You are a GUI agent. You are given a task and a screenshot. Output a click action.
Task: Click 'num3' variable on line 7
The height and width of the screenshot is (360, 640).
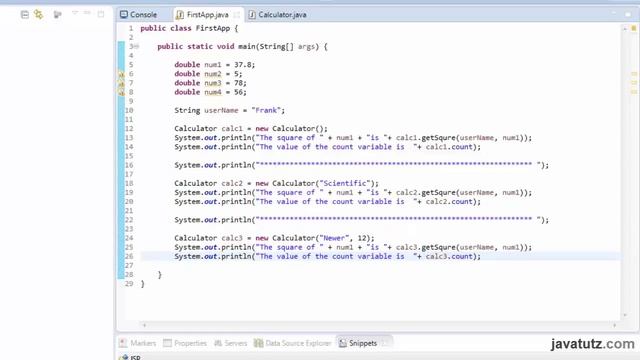[213, 83]
